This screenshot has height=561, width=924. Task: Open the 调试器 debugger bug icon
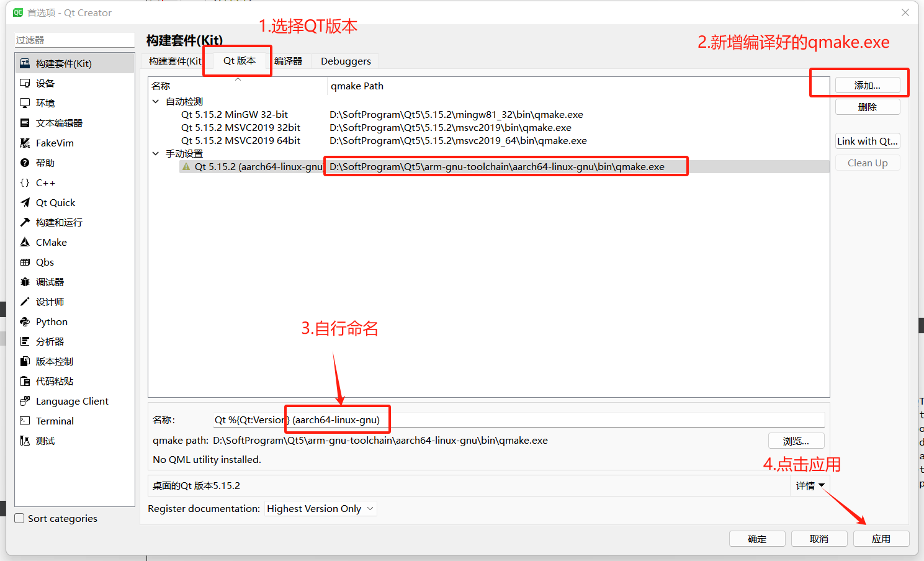tap(25, 282)
